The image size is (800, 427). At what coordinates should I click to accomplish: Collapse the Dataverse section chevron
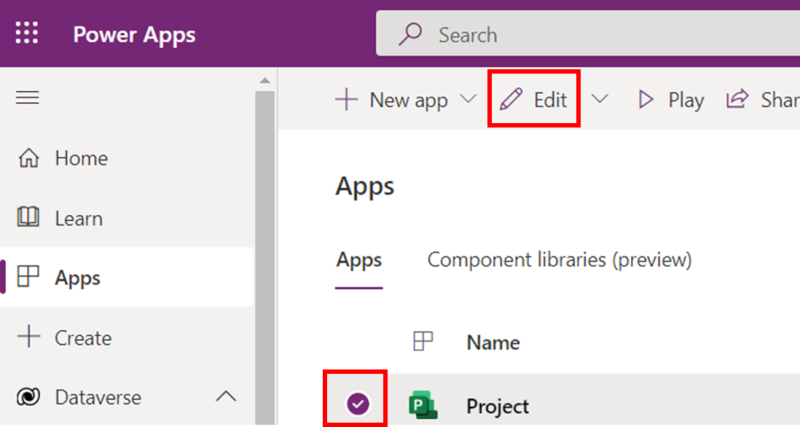pyautogui.click(x=226, y=396)
